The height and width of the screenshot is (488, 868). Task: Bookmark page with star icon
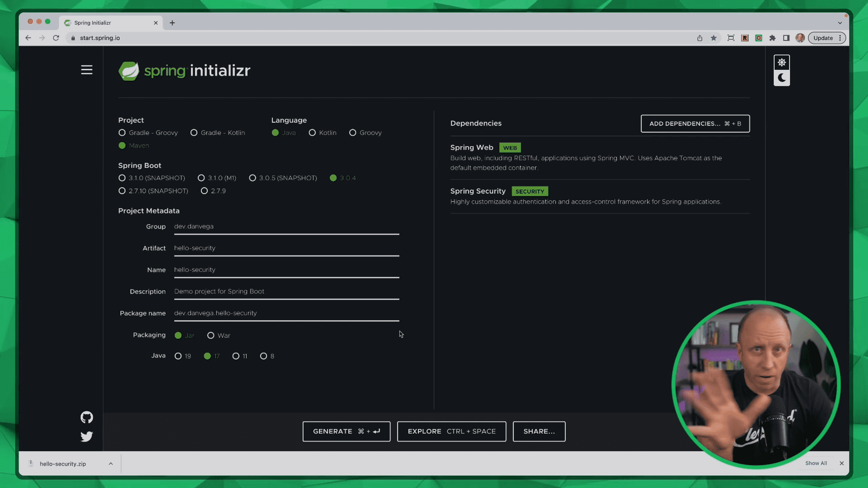pyautogui.click(x=713, y=38)
